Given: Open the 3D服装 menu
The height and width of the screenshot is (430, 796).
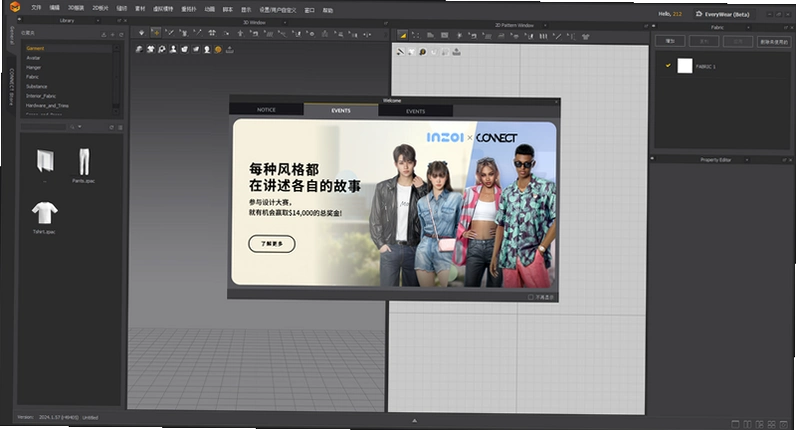Looking at the screenshot, I should [x=76, y=8].
